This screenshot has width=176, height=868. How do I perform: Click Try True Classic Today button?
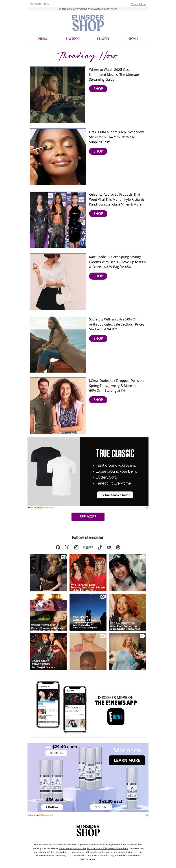[x=115, y=495]
